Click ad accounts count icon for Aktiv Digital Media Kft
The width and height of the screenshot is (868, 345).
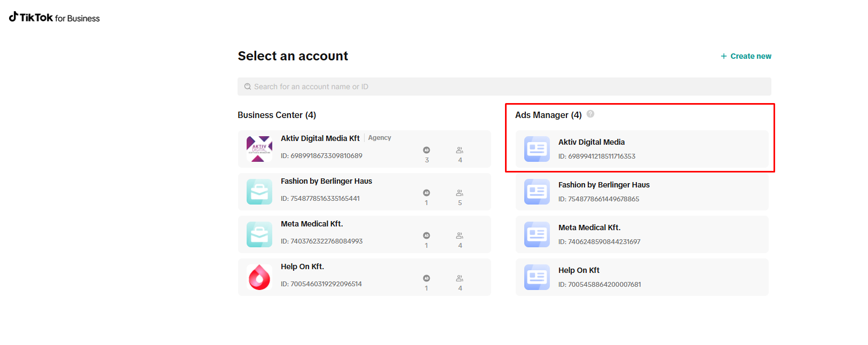427,150
